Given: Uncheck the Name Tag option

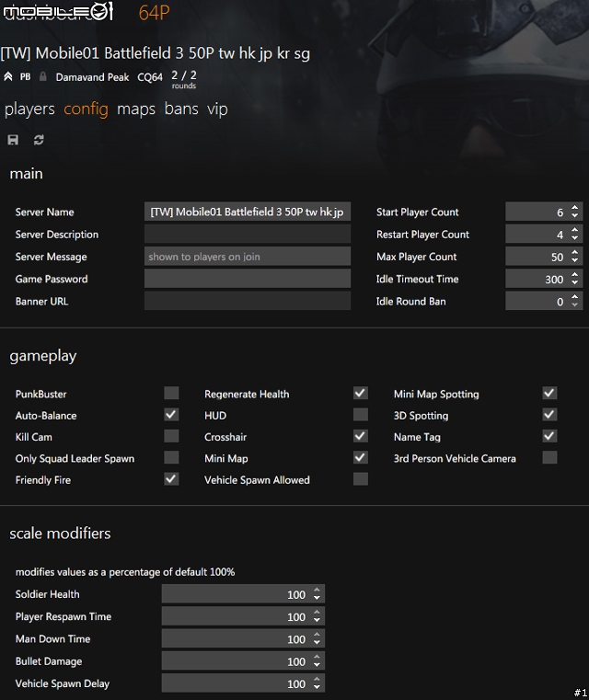Looking at the screenshot, I should pos(549,436).
